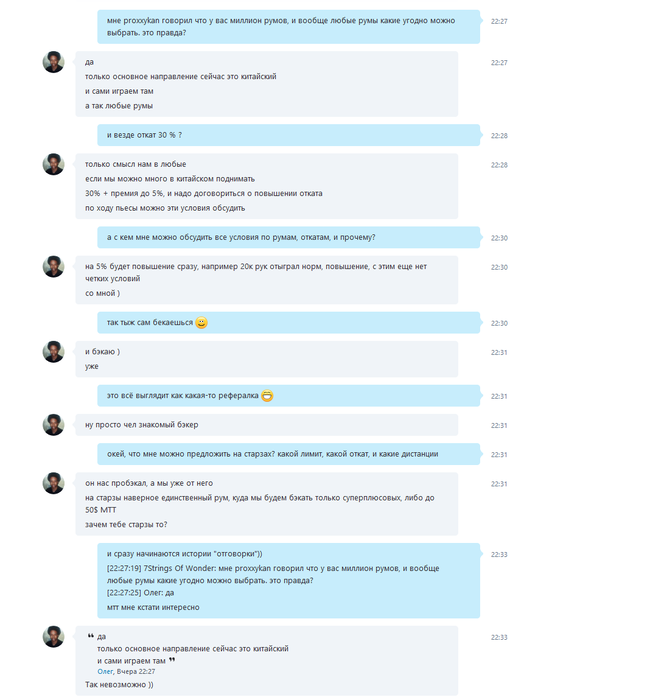Open the 'Олег' link under the quoted message

pyautogui.click(x=105, y=671)
